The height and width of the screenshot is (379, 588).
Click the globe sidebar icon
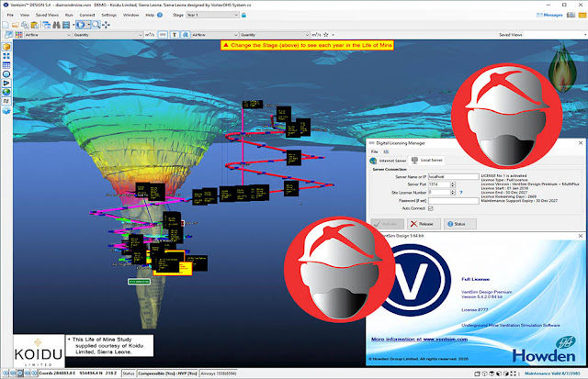point(6,92)
